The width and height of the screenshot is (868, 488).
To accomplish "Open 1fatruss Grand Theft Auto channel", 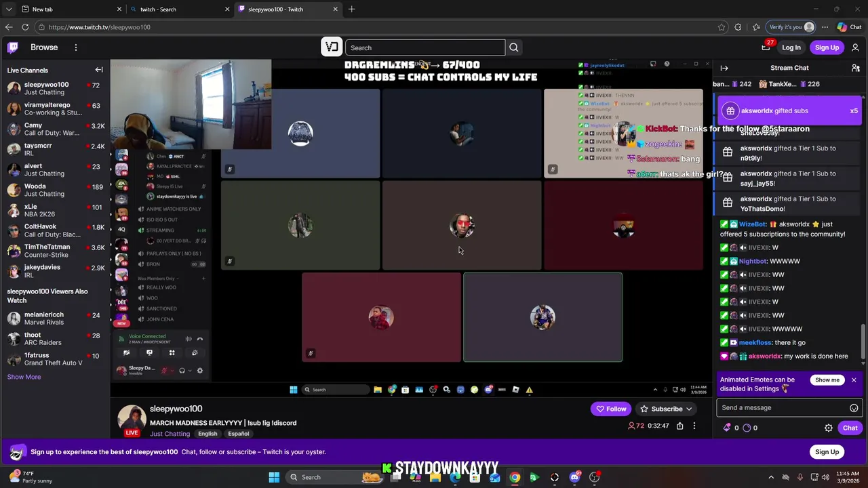I will pyautogui.click(x=55, y=359).
